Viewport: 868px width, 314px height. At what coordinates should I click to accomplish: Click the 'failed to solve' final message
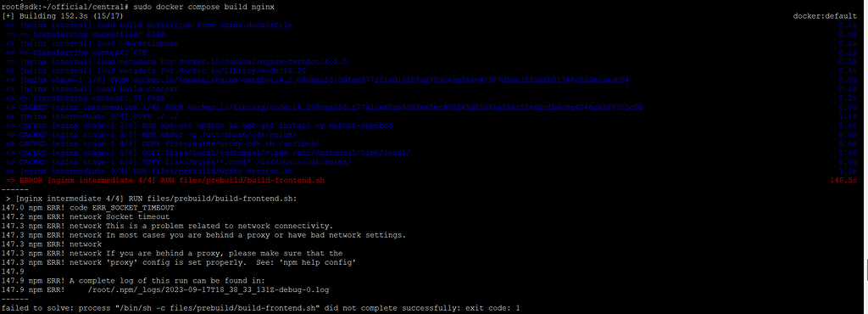tap(261, 308)
